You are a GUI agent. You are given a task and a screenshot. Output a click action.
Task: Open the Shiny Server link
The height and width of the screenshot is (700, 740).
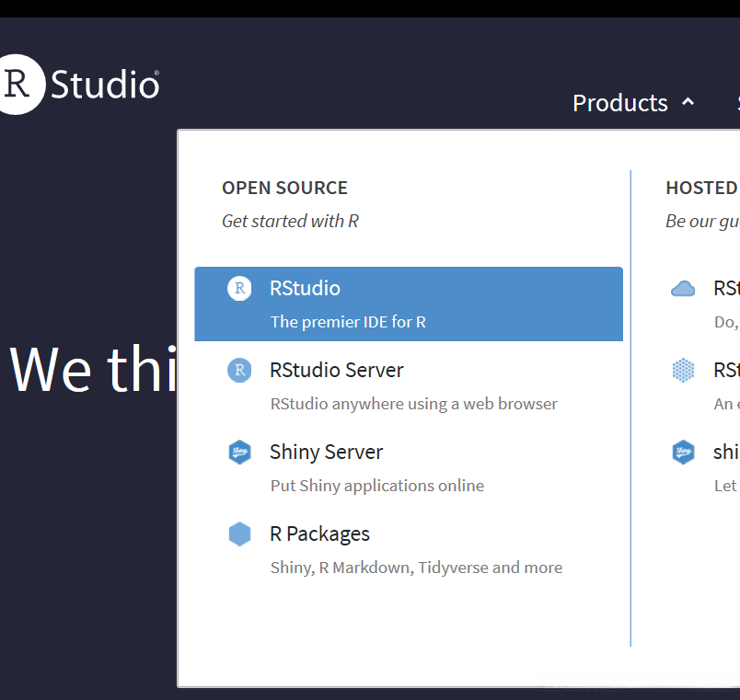tap(326, 453)
